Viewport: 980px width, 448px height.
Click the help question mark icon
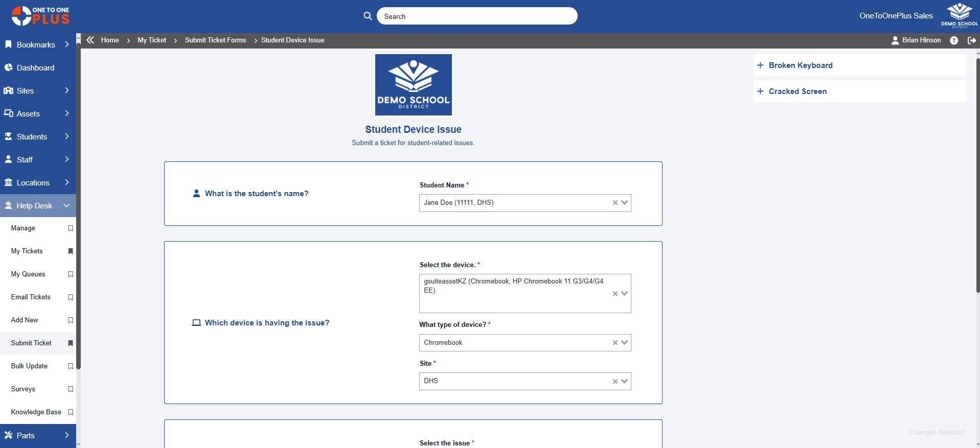[954, 40]
